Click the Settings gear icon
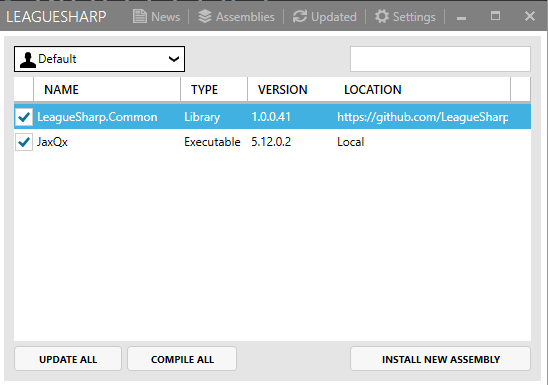The width and height of the screenshot is (548, 385). [x=382, y=16]
